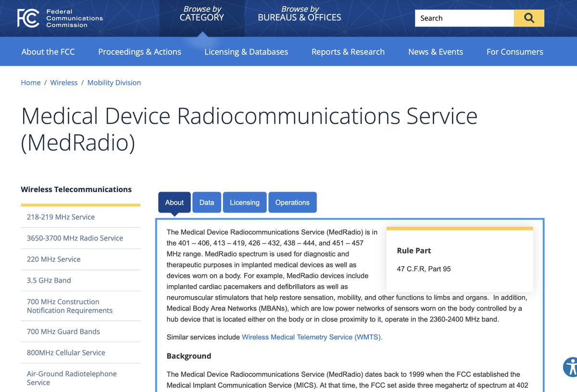This screenshot has height=392, width=577.
Task: Open 700 MHz Guard Bands link
Action: pyautogui.click(x=63, y=331)
